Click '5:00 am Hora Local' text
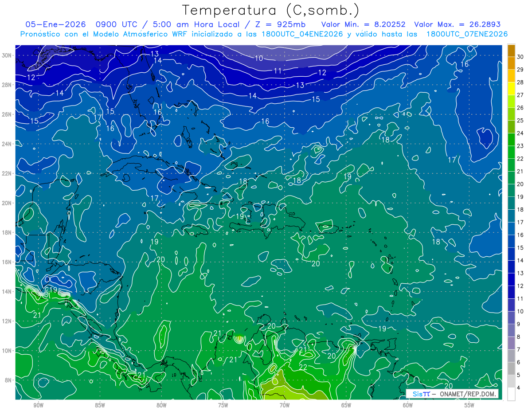 [x=197, y=24]
